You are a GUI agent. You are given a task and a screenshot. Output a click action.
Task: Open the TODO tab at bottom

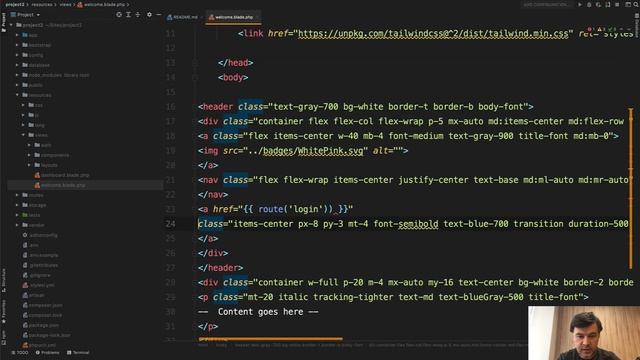tap(20, 353)
